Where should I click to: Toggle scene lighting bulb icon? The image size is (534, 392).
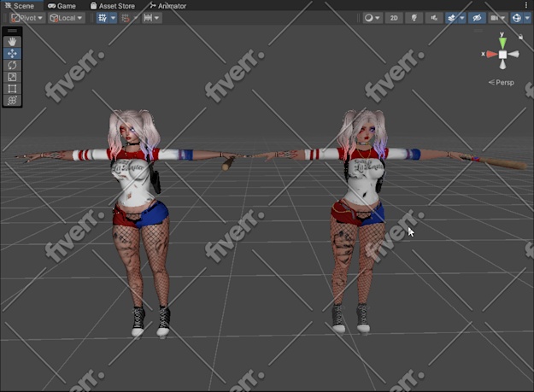(414, 18)
